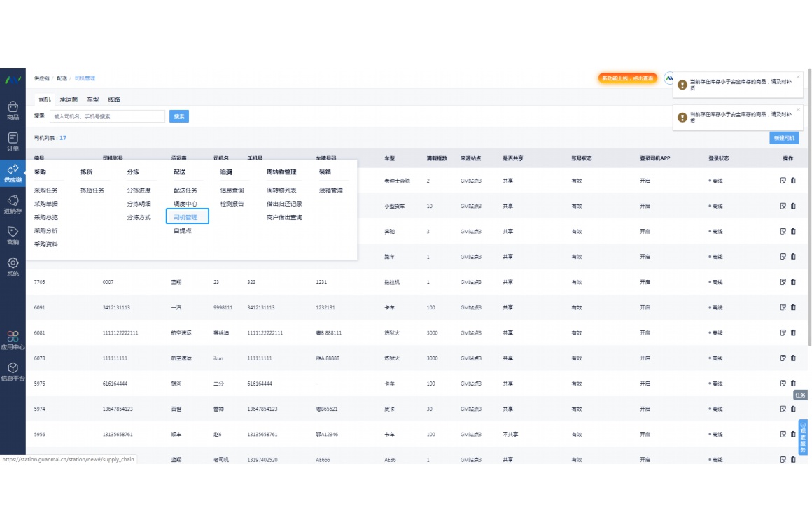The image size is (812, 532).
Task: Click the blue 搜索 button
Action: [179, 116]
